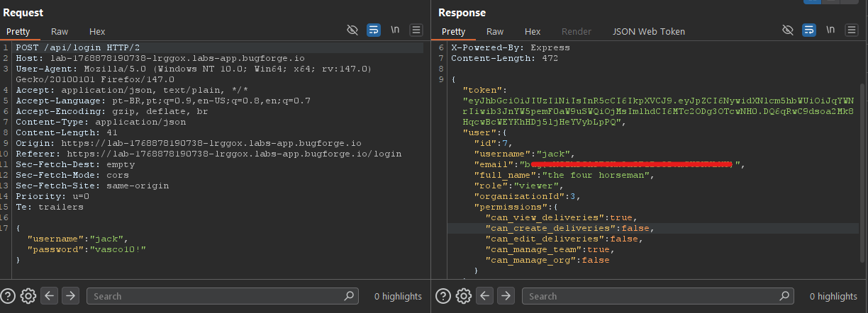
Task: Click the "username":"jack" line in Request body
Action: tap(78, 239)
